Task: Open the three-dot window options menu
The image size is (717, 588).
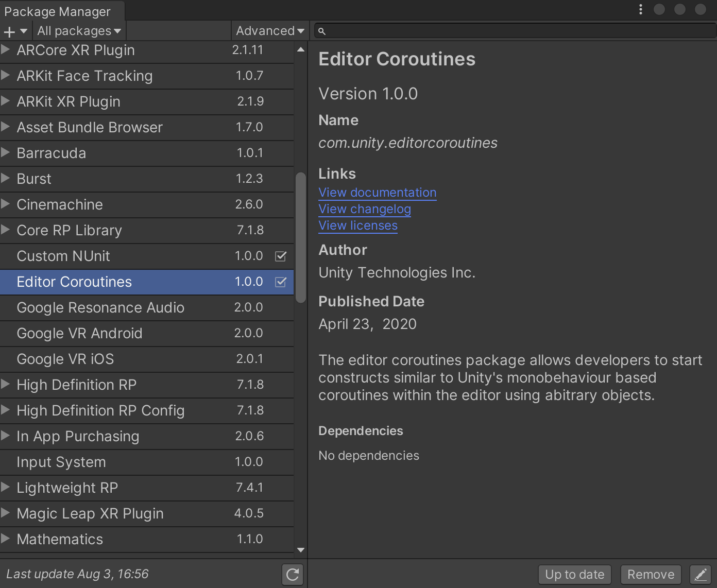Action: pos(641,9)
